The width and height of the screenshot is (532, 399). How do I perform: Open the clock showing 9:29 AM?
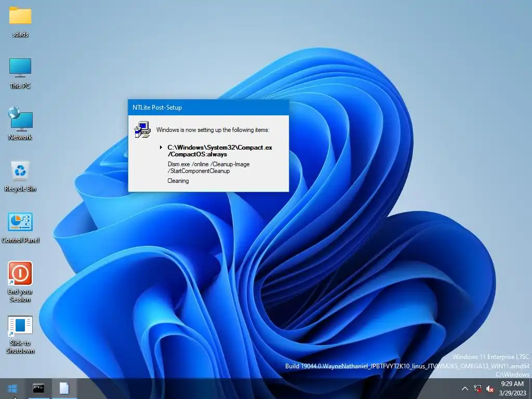512,389
